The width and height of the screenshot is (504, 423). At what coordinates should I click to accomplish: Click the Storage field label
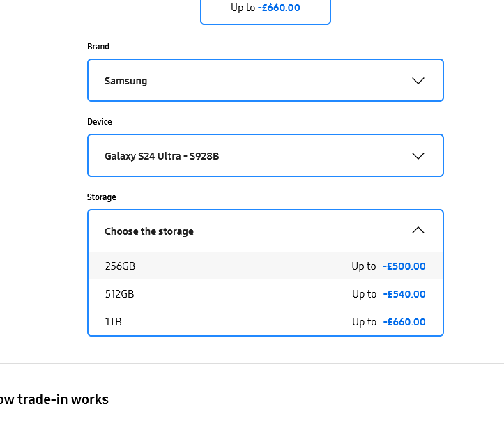[102, 197]
